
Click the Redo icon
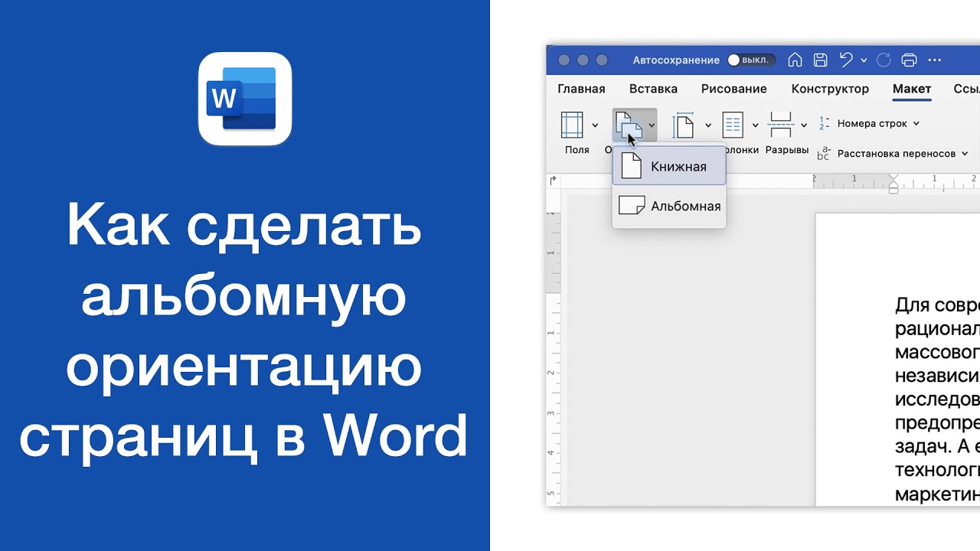[884, 60]
